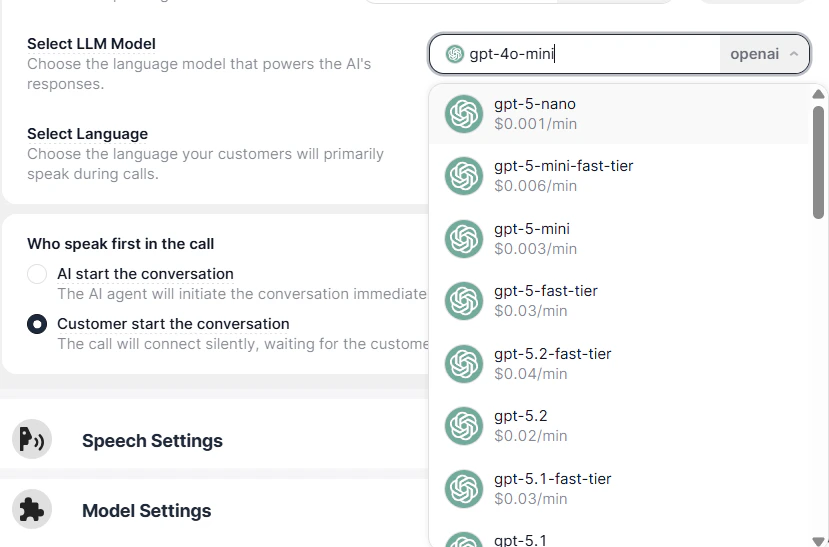Click the scrollbar down arrow in model list
This screenshot has height=547, width=829.
pyautogui.click(x=818, y=541)
